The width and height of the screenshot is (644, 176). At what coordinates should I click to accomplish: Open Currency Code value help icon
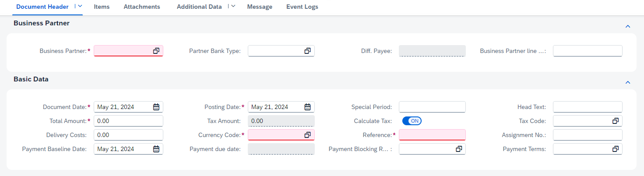(307, 135)
